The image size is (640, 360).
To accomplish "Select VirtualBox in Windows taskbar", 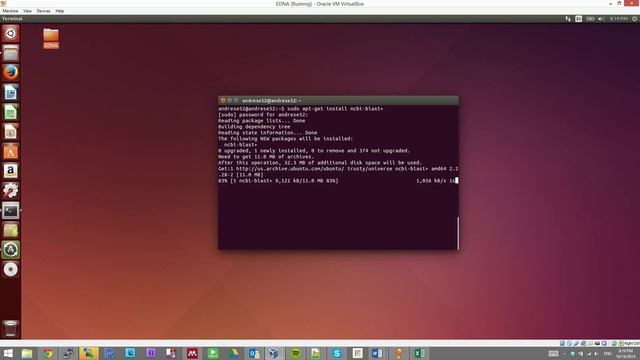I will 274,353.
